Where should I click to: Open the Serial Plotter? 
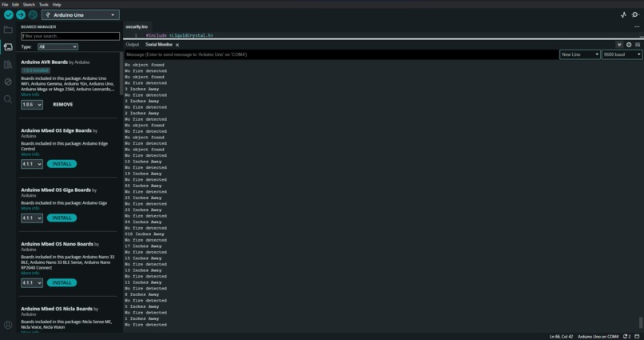[x=623, y=15]
